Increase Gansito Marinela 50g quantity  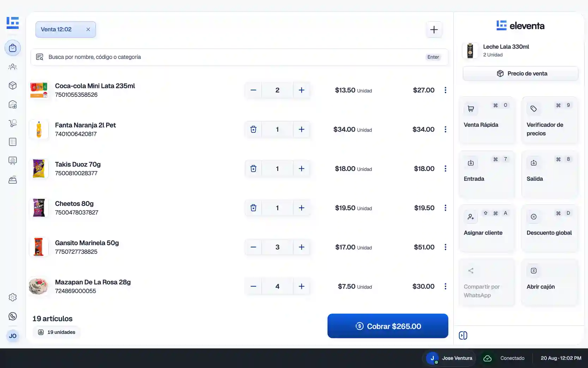[x=302, y=247]
